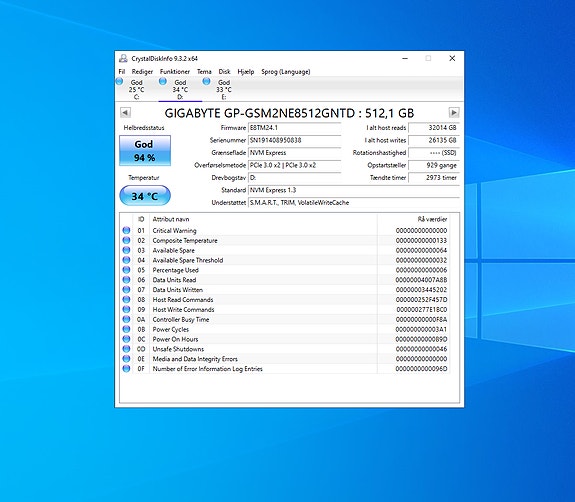
Task: Click the CrystalDiskInfo title bar icon
Action: (123, 58)
